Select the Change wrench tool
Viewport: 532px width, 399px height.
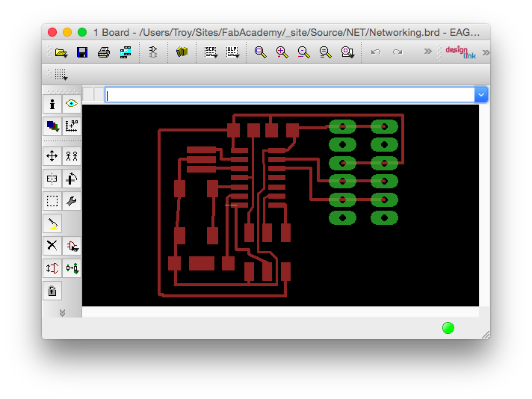[72, 201]
